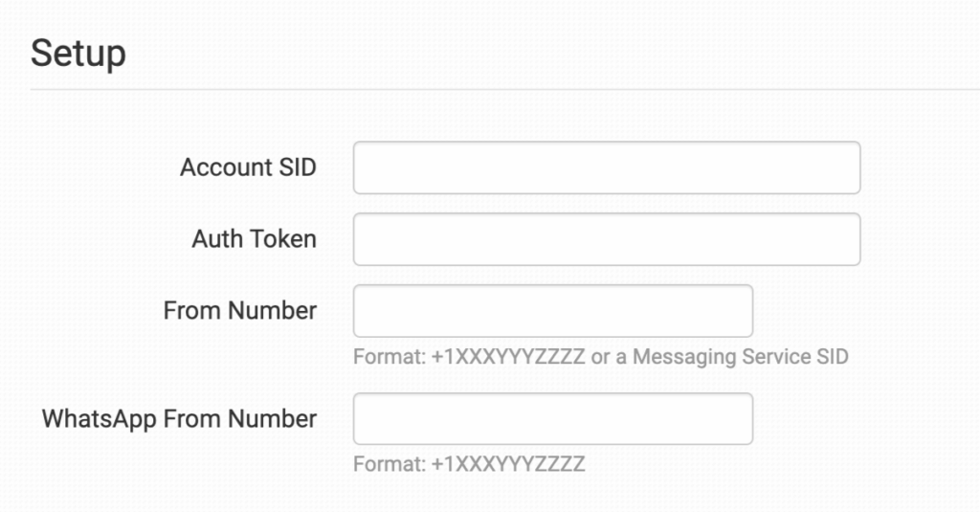Screen dimensions: 980x512
Task: Click the Account SID input field
Action: [x=607, y=167]
